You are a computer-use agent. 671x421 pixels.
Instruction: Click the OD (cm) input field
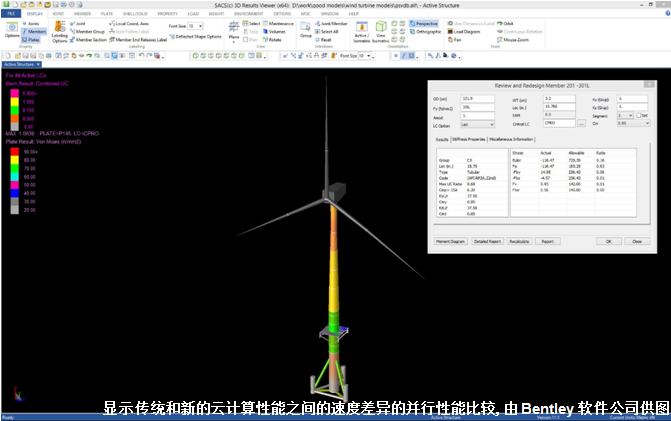tap(477, 99)
